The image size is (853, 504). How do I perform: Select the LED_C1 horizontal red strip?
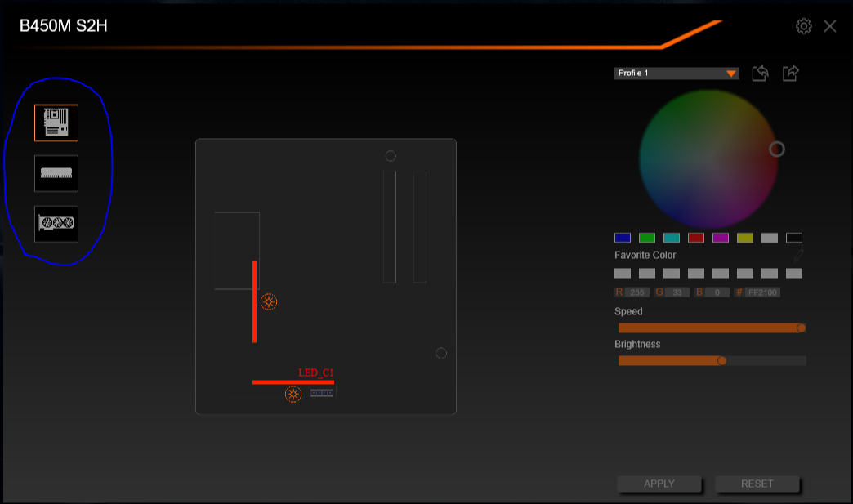(293, 382)
